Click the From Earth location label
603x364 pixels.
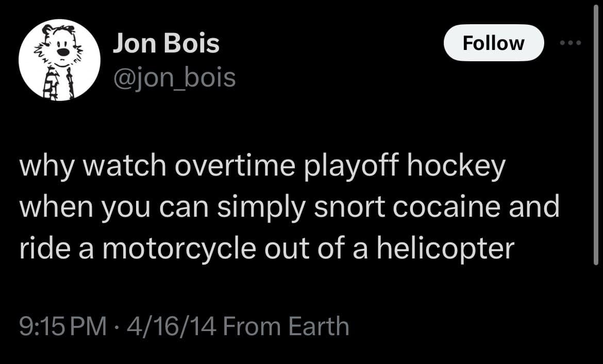(x=289, y=325)
